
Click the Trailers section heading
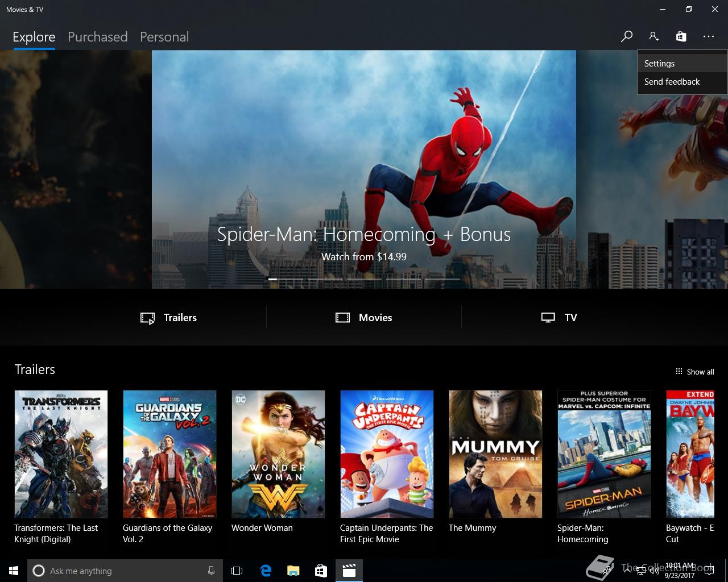click(35, 369)
